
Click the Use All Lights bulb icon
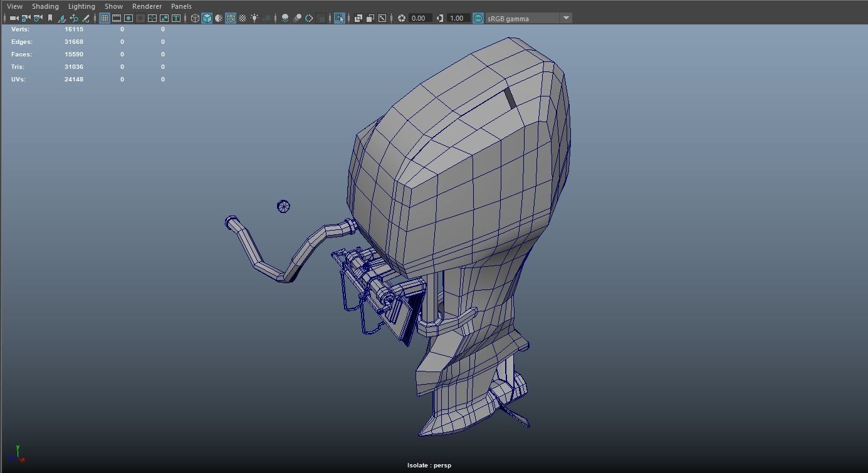(254, 18)
